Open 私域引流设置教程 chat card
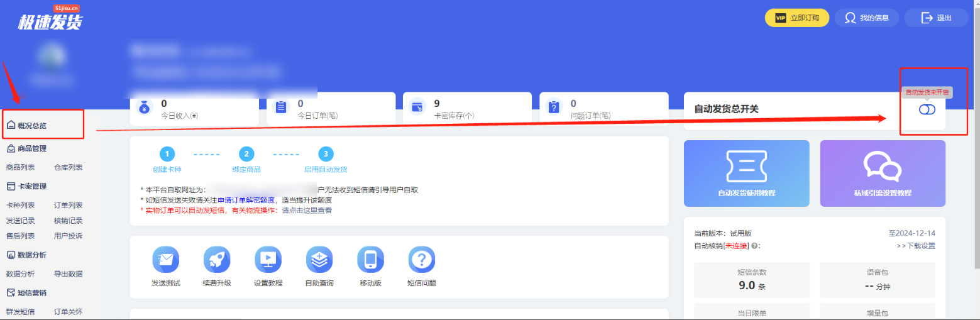This screenshot has width=980, height=320. [x=883, y=174]
